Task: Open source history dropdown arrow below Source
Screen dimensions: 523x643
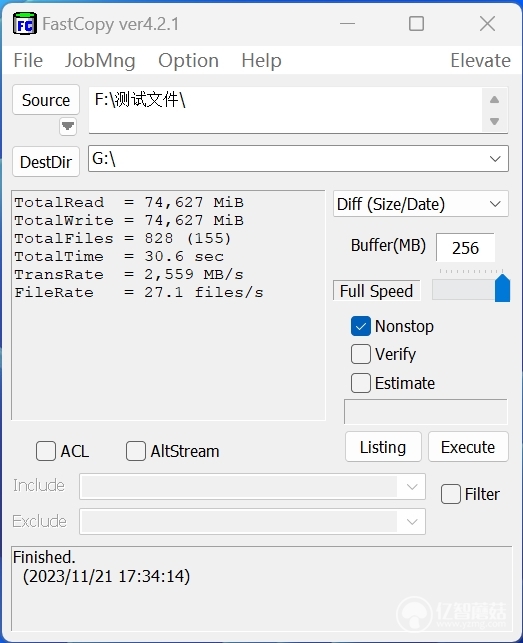Action: (68, 126)
